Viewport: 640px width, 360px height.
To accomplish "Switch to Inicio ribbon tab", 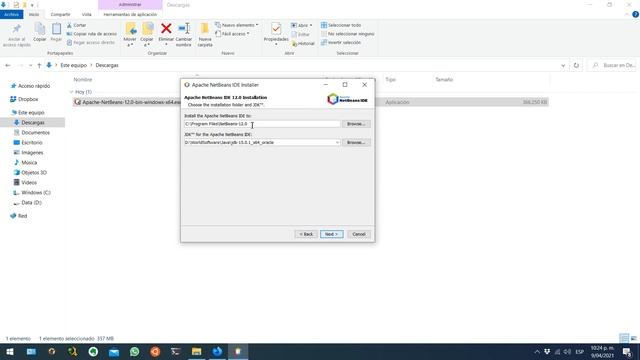I will (x=34, y=14).
